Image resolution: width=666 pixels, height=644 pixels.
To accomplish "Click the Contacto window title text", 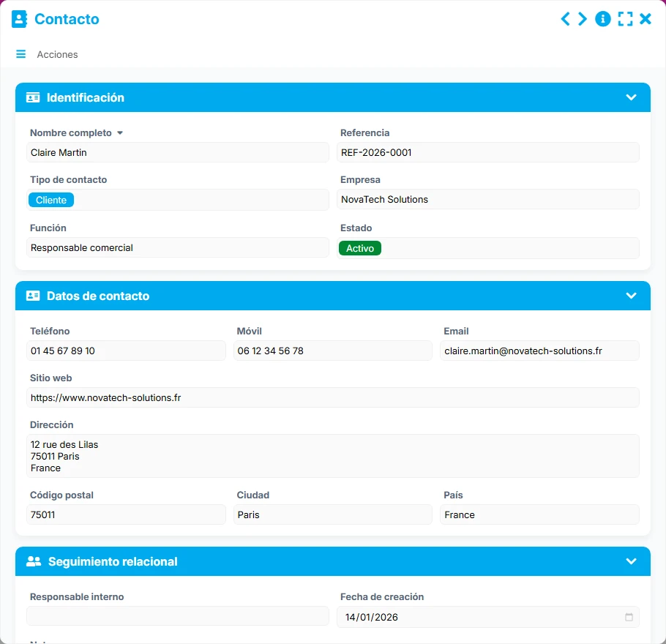I will click(x=67, y=19).
